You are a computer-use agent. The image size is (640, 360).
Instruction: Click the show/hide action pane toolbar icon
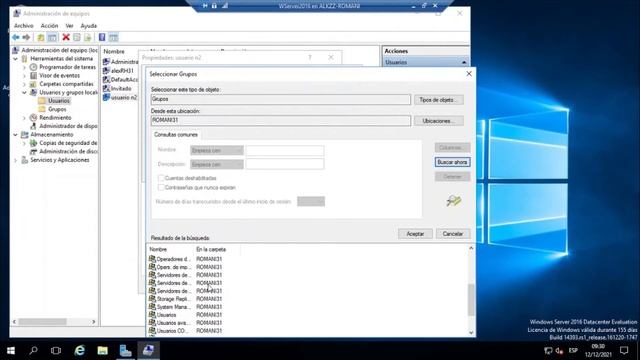click(x=113, y=38)
